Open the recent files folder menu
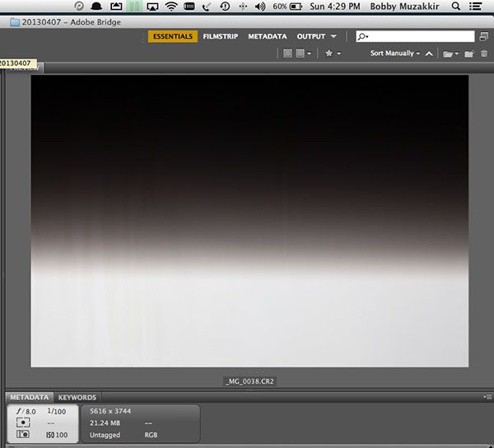 click(450, 54)
